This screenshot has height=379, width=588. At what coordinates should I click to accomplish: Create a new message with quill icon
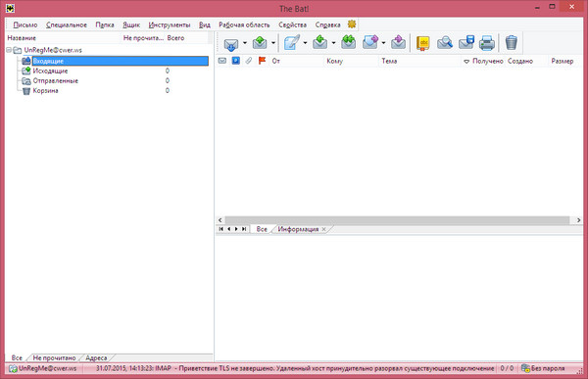tap(292, 43)
